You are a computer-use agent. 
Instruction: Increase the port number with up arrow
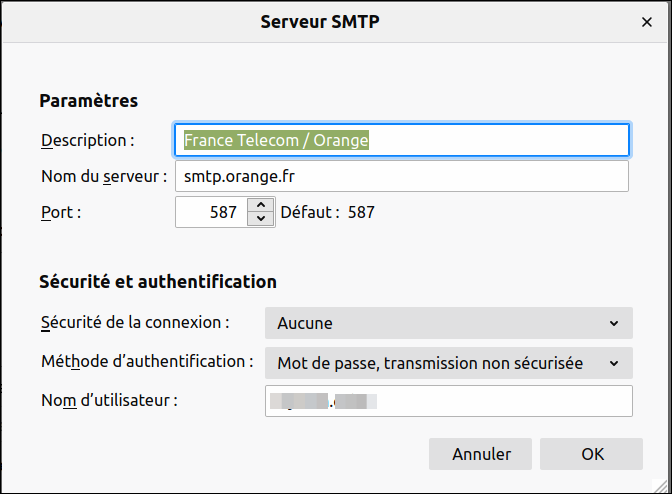coord(261,205)
